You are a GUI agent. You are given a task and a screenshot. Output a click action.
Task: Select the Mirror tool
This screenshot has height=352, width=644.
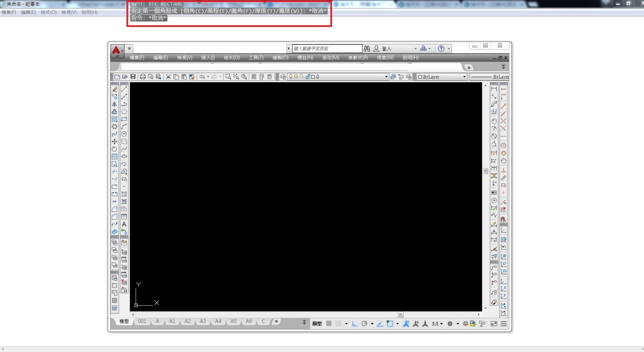click(x=115, y=104)
